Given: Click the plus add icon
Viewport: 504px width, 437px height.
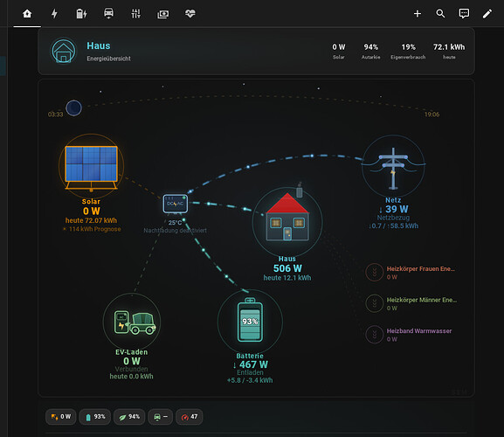Looking at the screenshot, I should 418,13.
